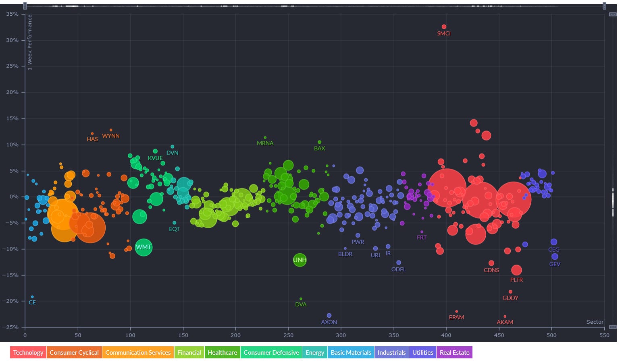This screenshot has height=364, width=622.
Task: Toggle the Real Estate sector legend
Action: (454, 352)
